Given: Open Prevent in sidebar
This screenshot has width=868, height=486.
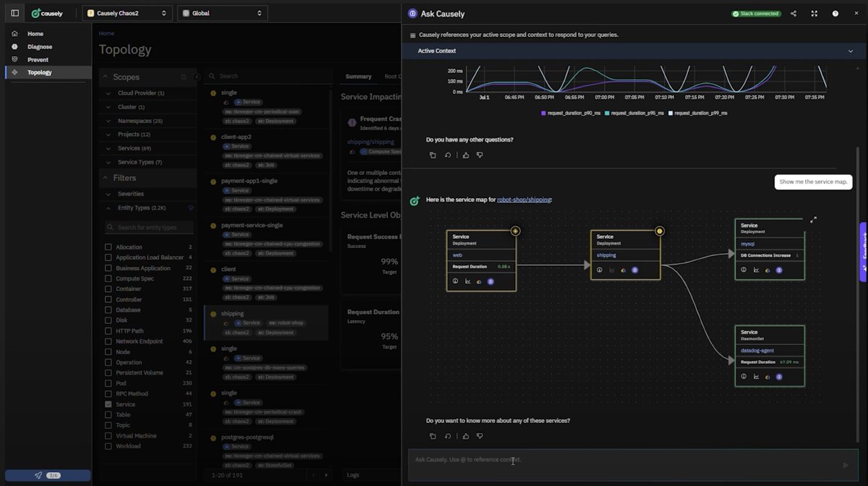Looking at the screenshot, I should click(x=38, y=60).
